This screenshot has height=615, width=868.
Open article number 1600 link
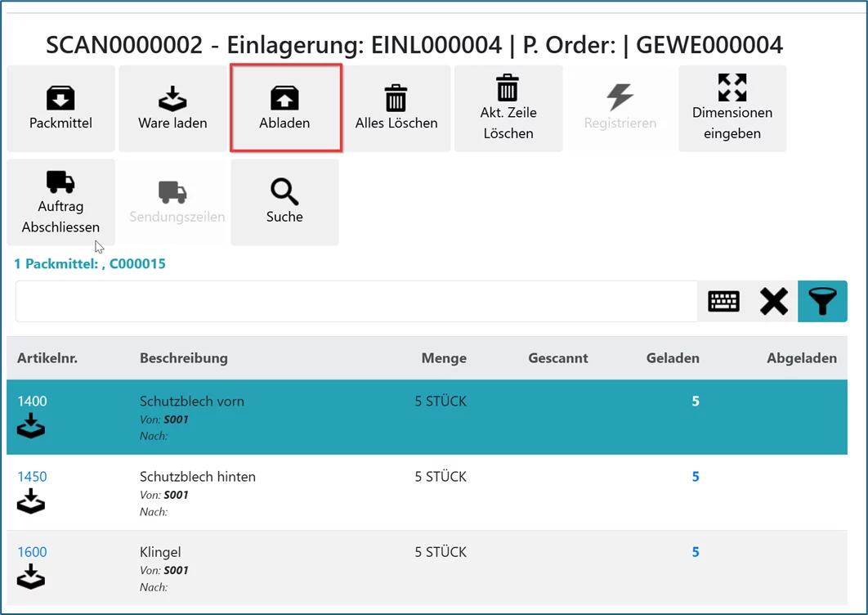pyautogui.click(x=32, y=552)
